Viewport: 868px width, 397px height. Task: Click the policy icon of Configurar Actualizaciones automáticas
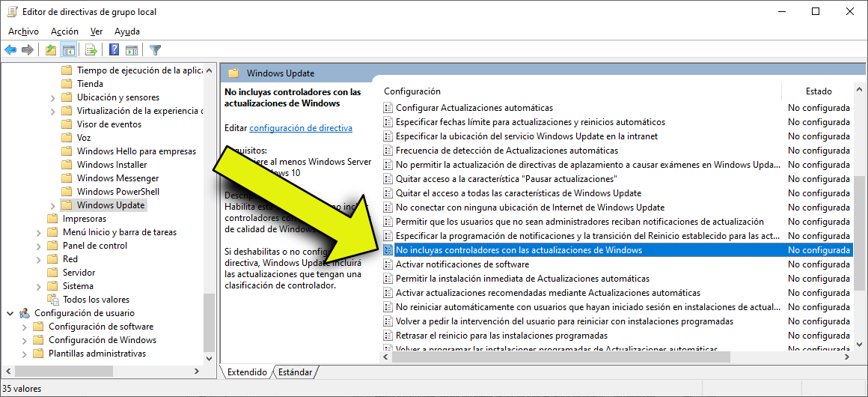pyautogui.click(x=388, y=108)
